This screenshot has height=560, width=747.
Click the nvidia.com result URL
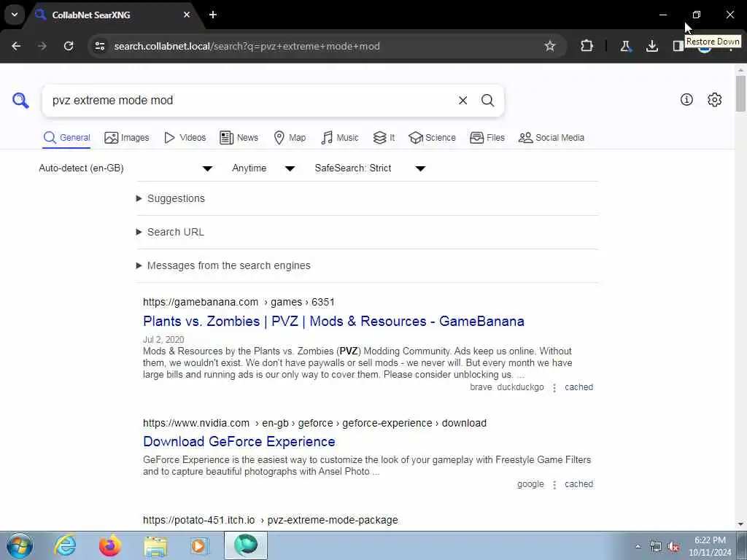314,423
